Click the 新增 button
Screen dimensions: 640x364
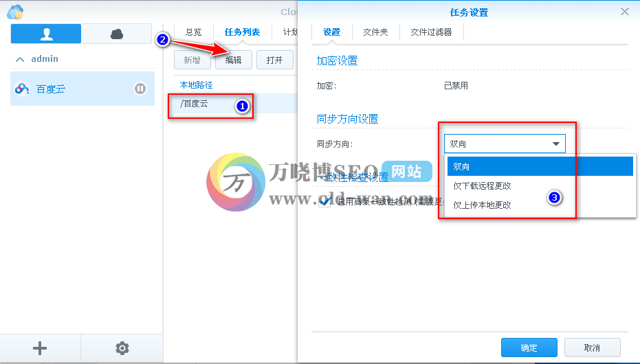click(192, 60)
